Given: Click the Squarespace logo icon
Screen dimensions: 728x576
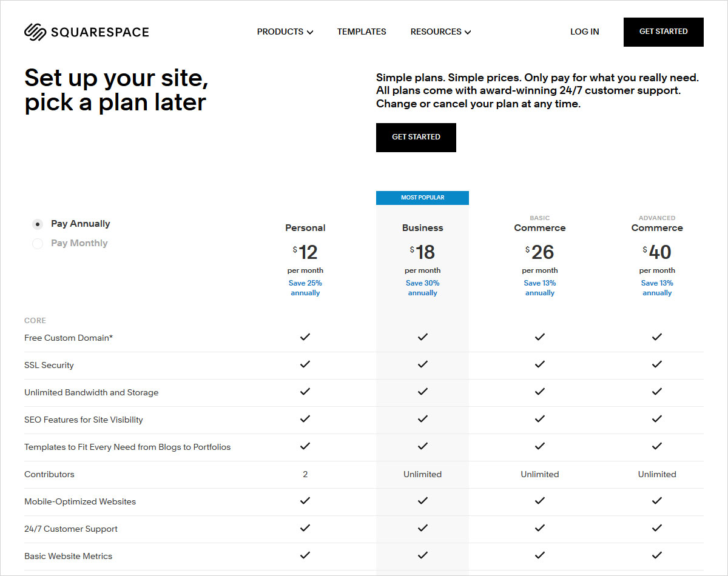Looking at the screenshot, I should click(35, 32).
